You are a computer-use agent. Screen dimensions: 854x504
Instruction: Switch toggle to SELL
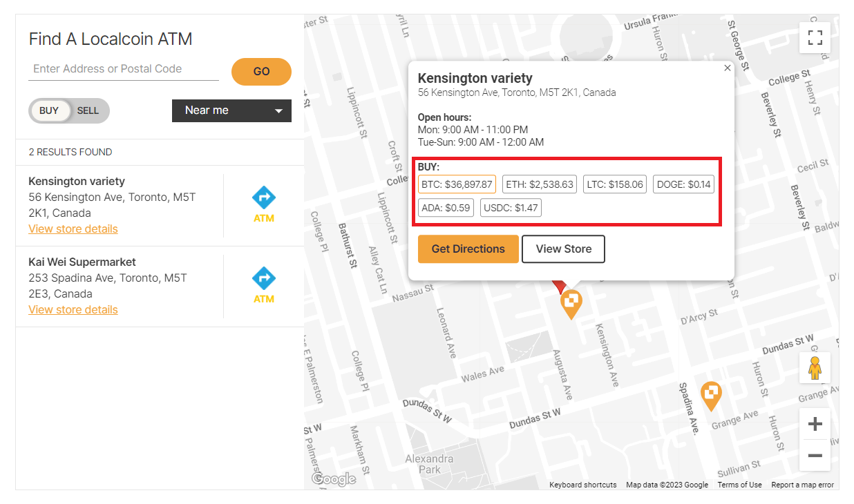tap(88, 110)
